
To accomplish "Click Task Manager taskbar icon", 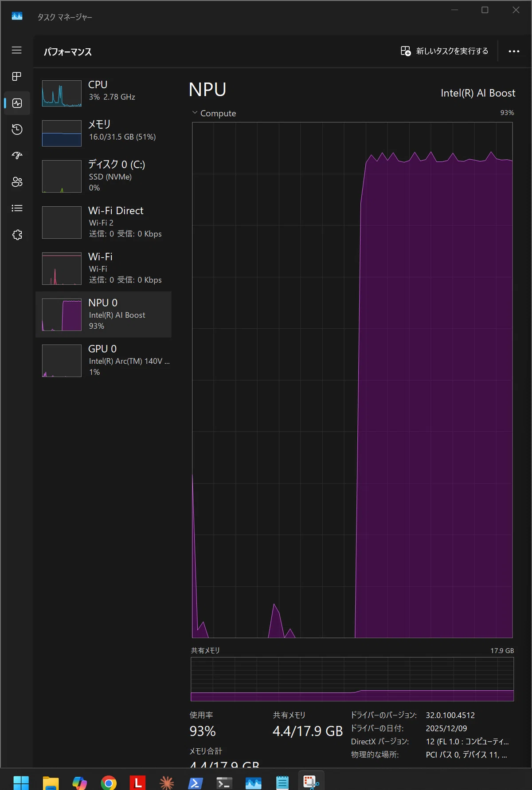I will (x=253, y=783).
